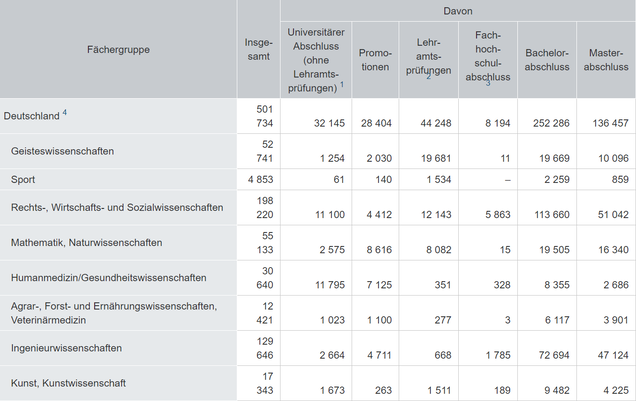Click the Promotionen column header

point(375,60)
